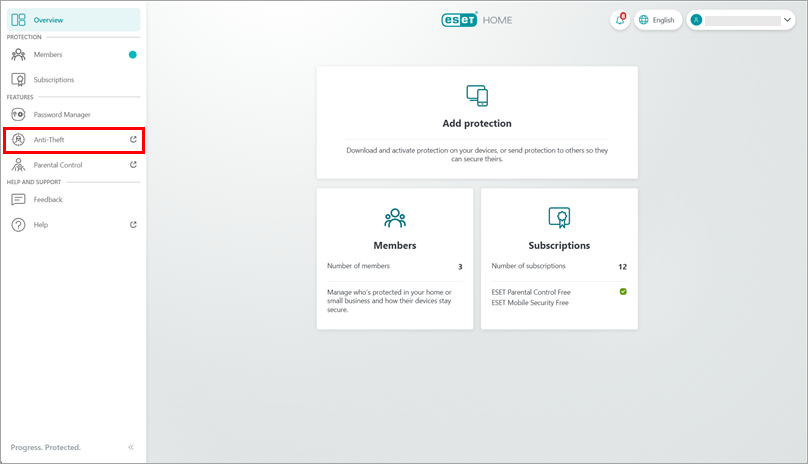Viewport: 808px width, 464px height.
Task: Click the Subscriptions certificate icon
Action: 558,217
